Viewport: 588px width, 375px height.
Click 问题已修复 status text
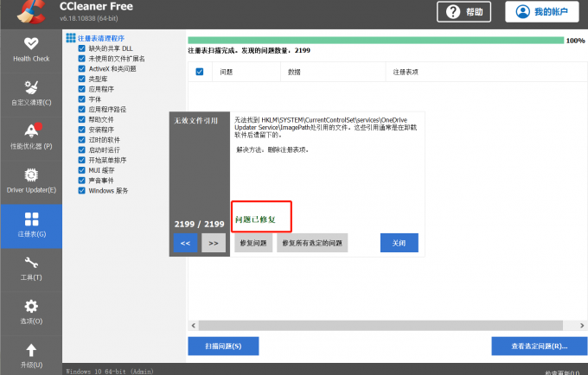click(255, 219)
